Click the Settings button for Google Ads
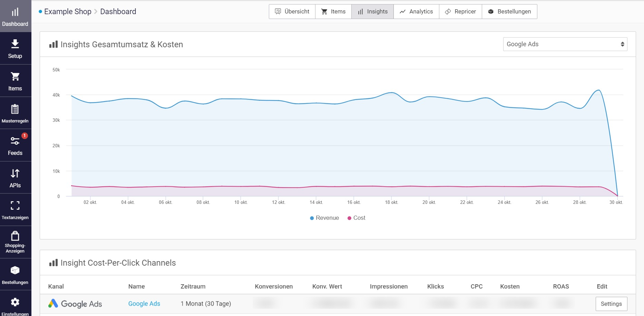The height and width of the screenshot is (316, 644). point(611,304)
